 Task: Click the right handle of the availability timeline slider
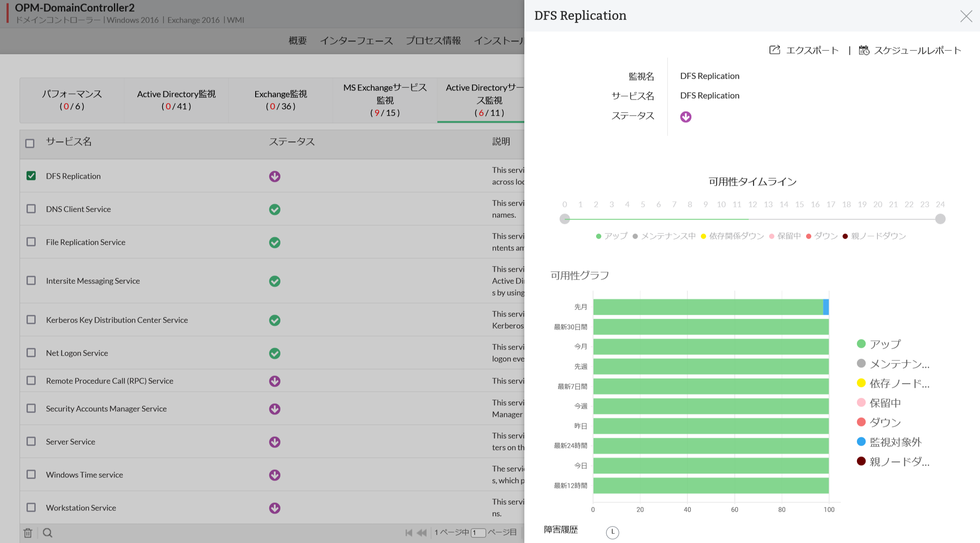click(x=940, y=219)
